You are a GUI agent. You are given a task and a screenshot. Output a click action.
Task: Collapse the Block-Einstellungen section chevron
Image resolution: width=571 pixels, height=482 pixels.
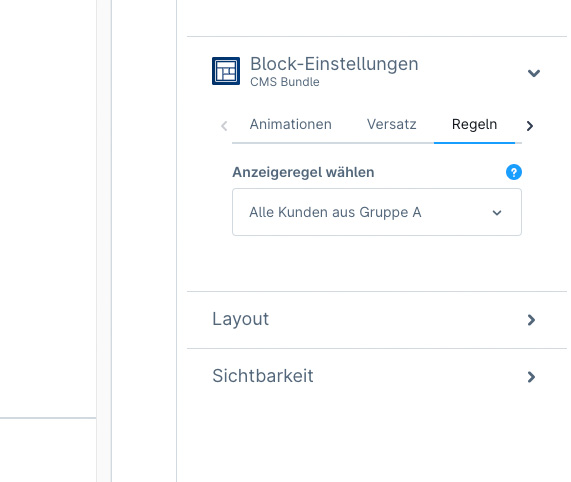pyautogui.click(x=533, y=73)
